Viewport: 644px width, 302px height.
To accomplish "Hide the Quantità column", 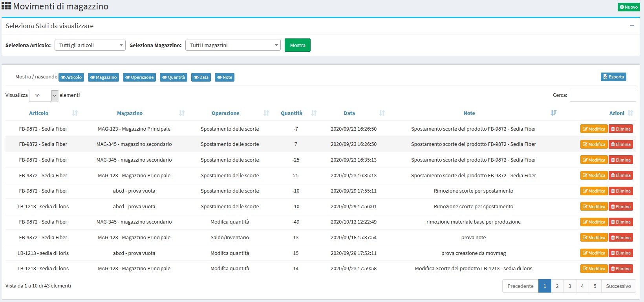I will [174, 77].
